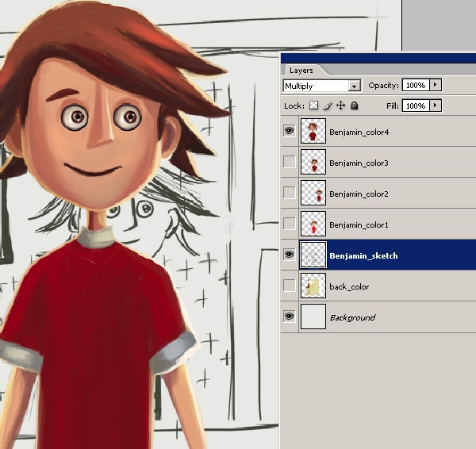Select layer name Benjamin_color3
This screenshot has height=449, width=476.
point(359,163)
